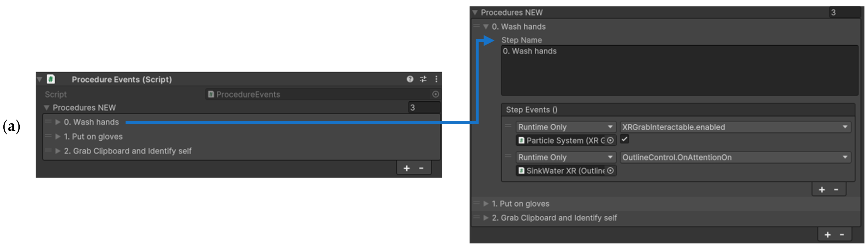Click the Procedures NEW size field in left panel

tap(424, 108)
